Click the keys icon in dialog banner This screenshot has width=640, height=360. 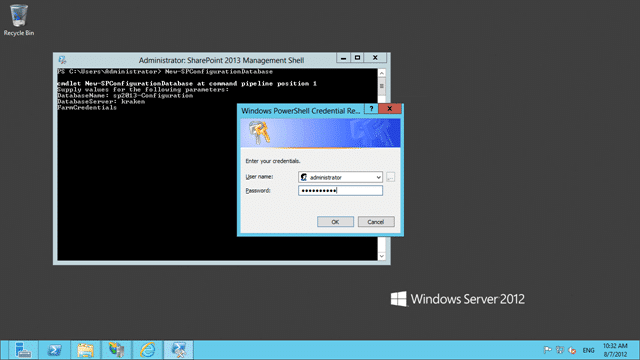click(260, 132)
